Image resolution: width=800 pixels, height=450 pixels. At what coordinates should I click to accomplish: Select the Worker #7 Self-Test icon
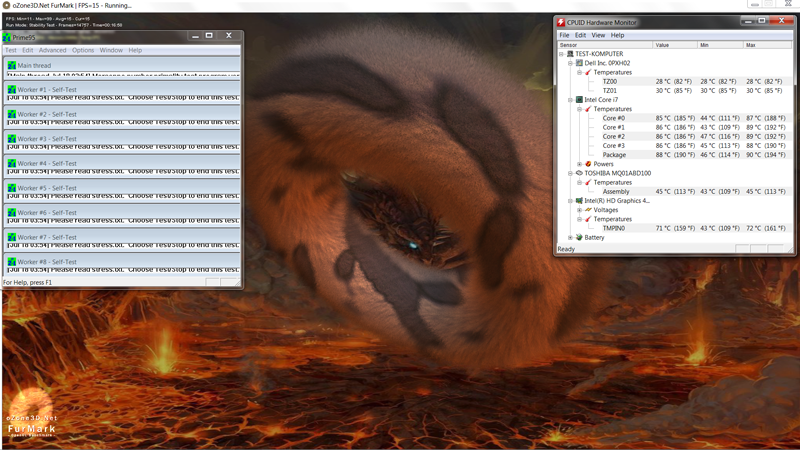point(12,237)
